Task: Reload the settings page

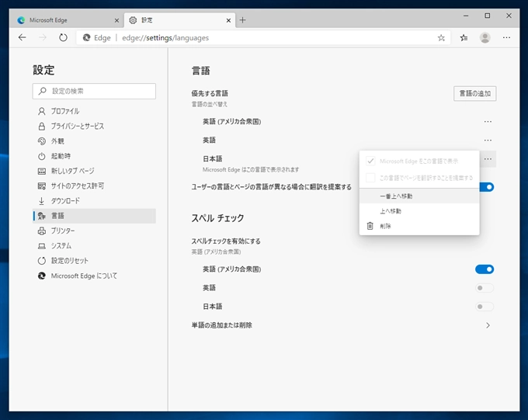Action: coord(63,37)
